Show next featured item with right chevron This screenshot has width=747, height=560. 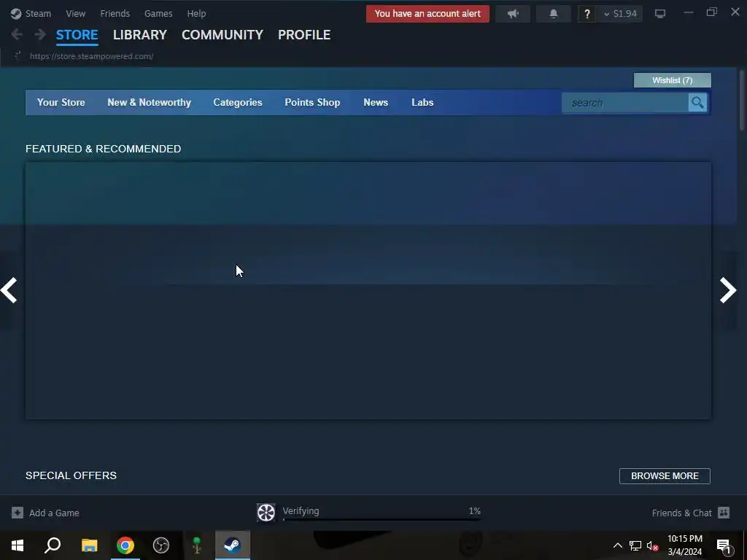(728, 290)
